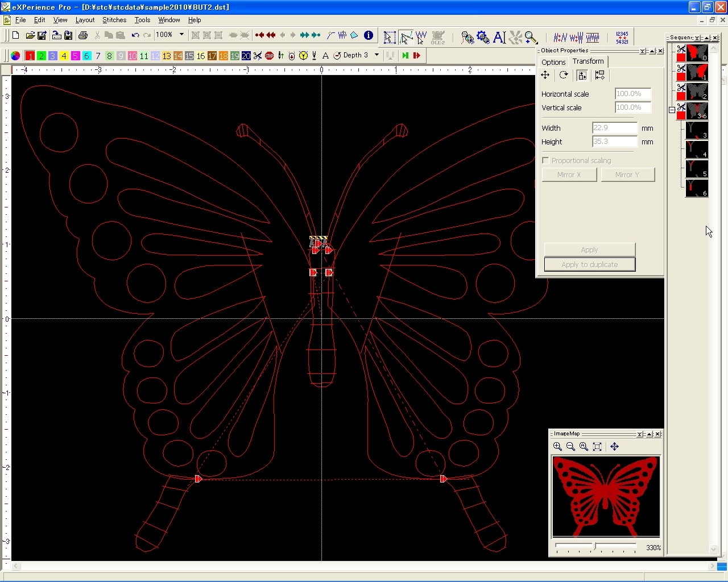Click the double red arrows rewind icon

pyautogui.click(x=271, y=35)
